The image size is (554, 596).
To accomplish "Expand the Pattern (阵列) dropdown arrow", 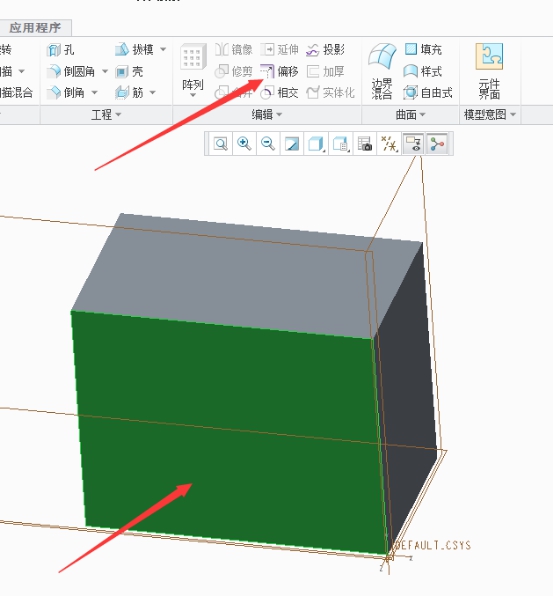I will click(x=193, y=95).
